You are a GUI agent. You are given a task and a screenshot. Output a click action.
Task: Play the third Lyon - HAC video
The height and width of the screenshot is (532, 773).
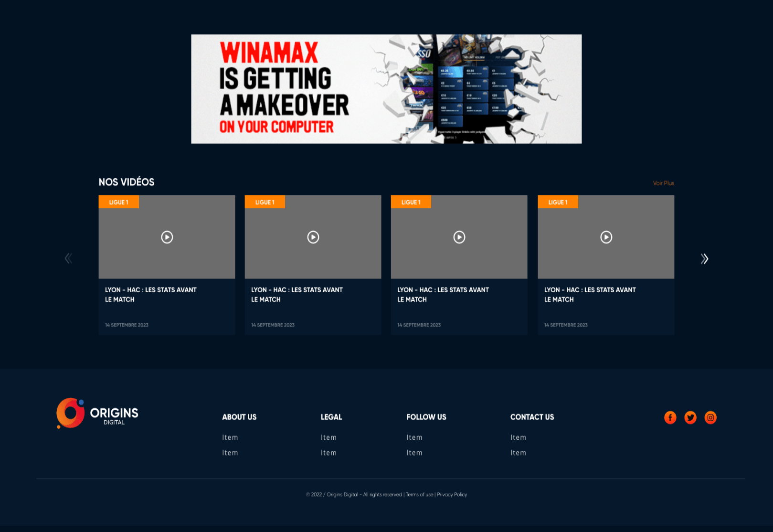point(459,237)
